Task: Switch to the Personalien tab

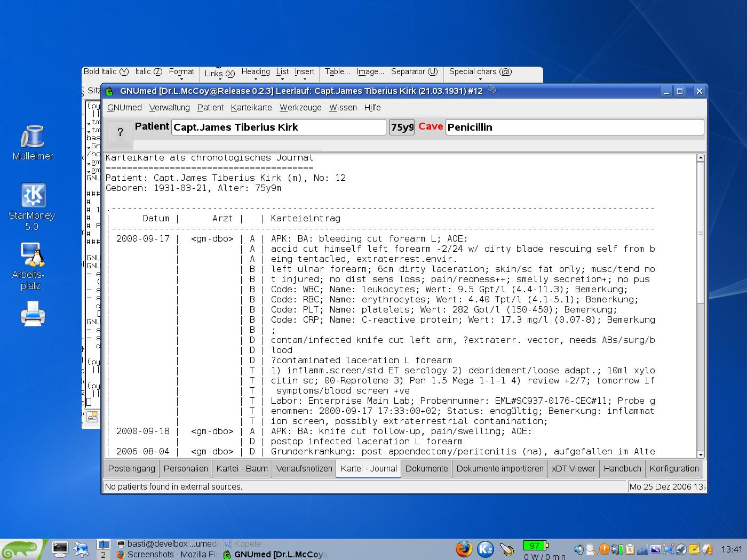Action: 186,468
